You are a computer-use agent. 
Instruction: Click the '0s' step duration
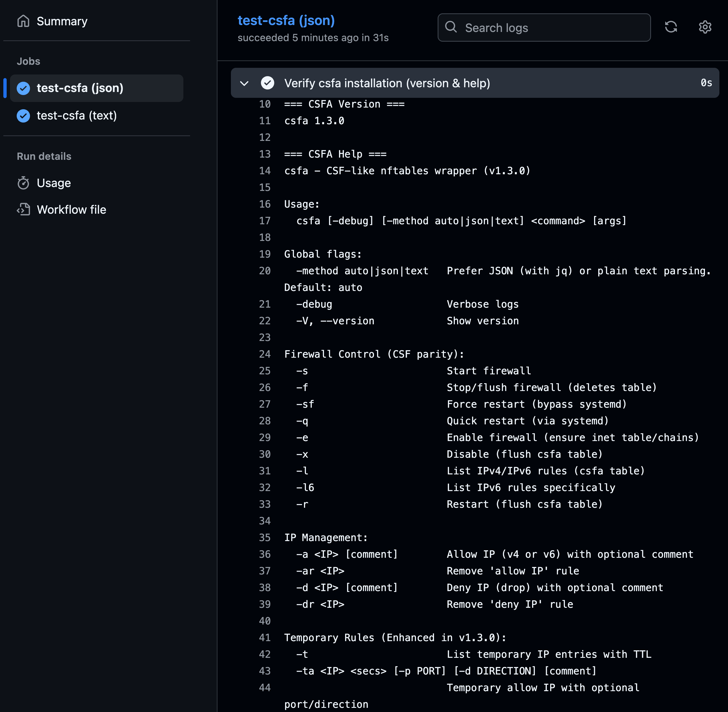pos(706,83)
